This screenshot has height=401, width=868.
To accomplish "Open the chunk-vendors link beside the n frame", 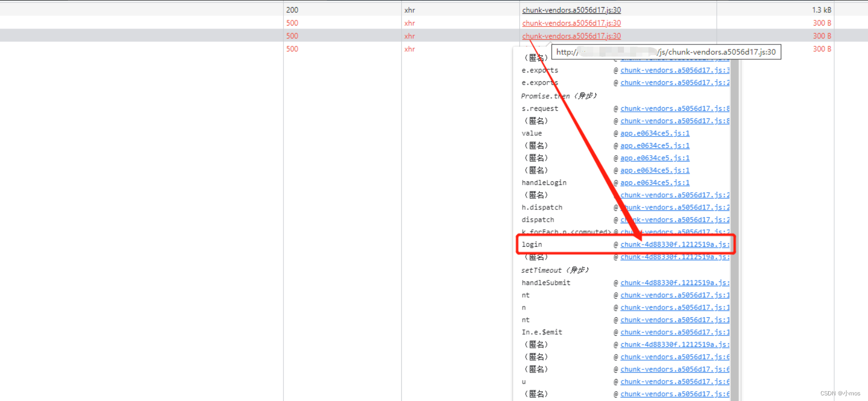I will click(675, 308).
